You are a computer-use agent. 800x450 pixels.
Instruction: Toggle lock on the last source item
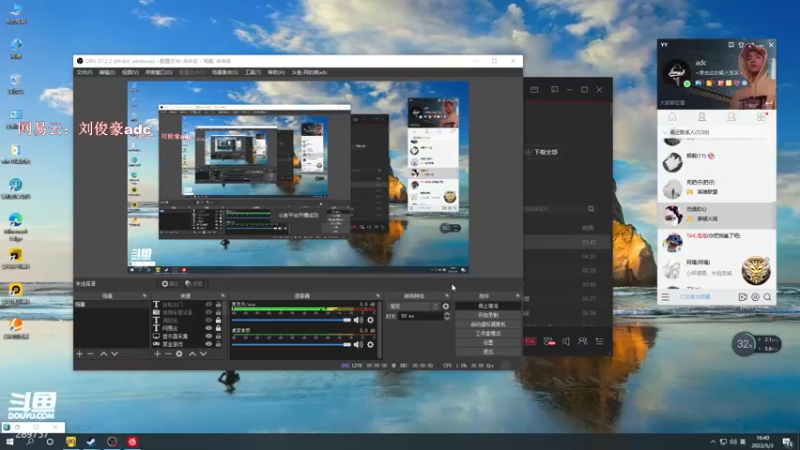(x=218, y=343)
